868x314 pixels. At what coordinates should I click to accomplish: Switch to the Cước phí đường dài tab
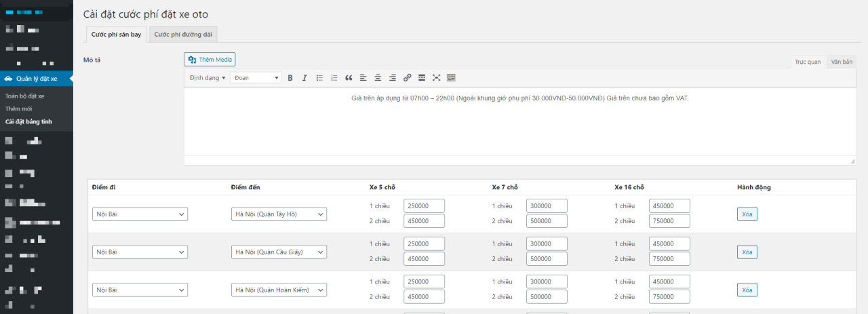(x=183, y=34)
